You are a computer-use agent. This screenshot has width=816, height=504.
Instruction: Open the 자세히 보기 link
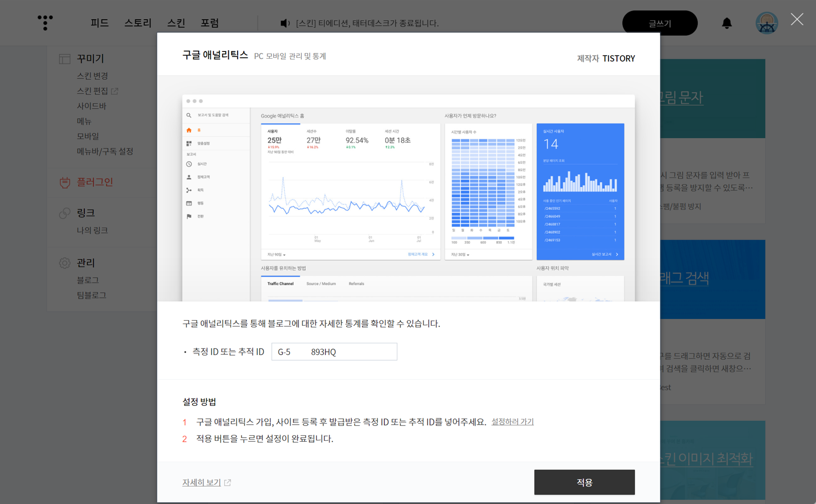201,482
